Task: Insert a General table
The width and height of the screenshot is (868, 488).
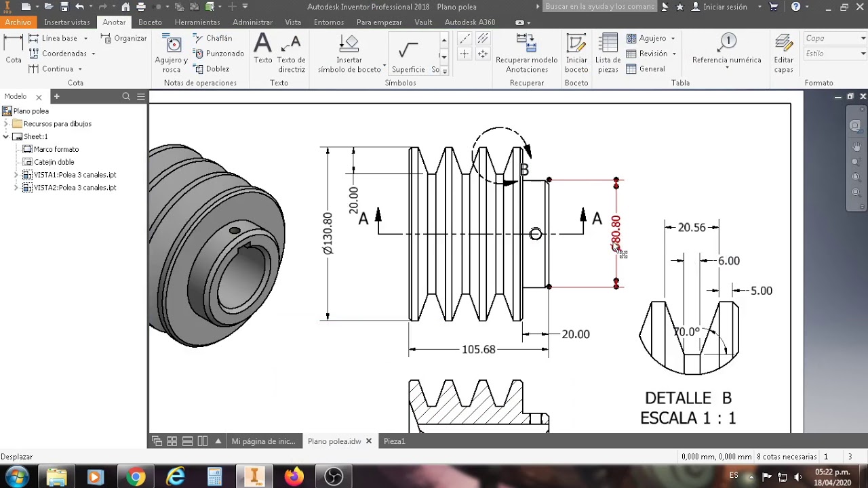Action: (x=646, y=69)
